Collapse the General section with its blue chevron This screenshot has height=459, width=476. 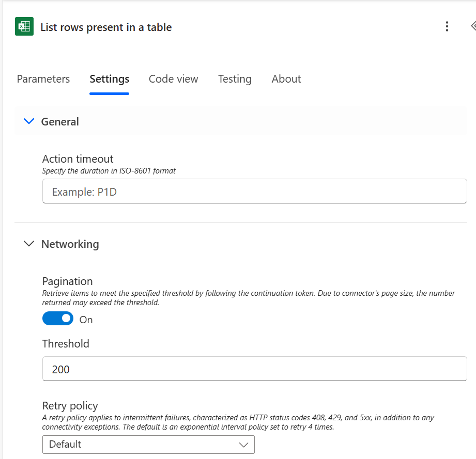coord(29,121)
